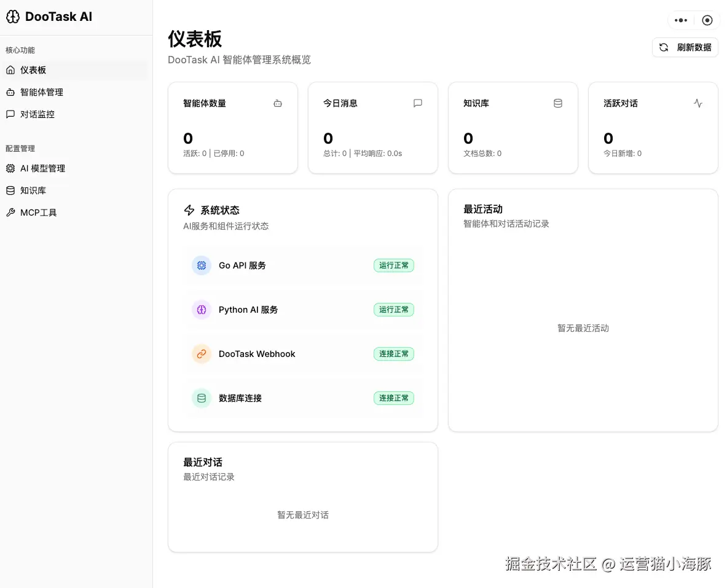The height and width of the screenshot is (588, 727).
Task: Click the DooTask AI title text
Action: coord(59,17)
